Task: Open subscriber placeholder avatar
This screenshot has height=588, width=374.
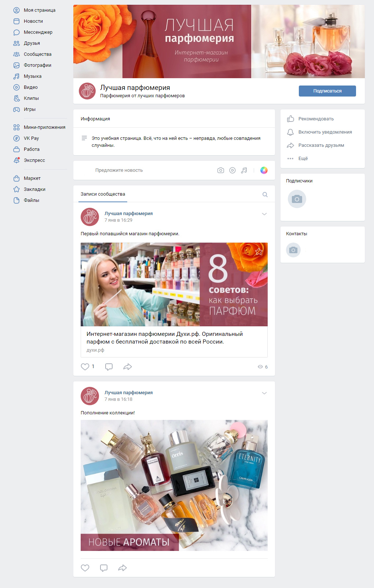Action: [297, 199]
